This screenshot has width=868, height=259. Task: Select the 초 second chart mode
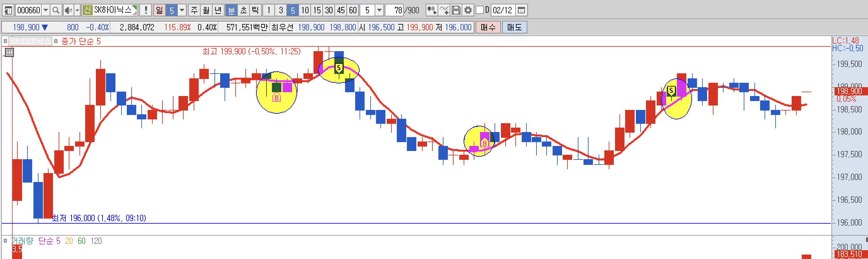243,10
